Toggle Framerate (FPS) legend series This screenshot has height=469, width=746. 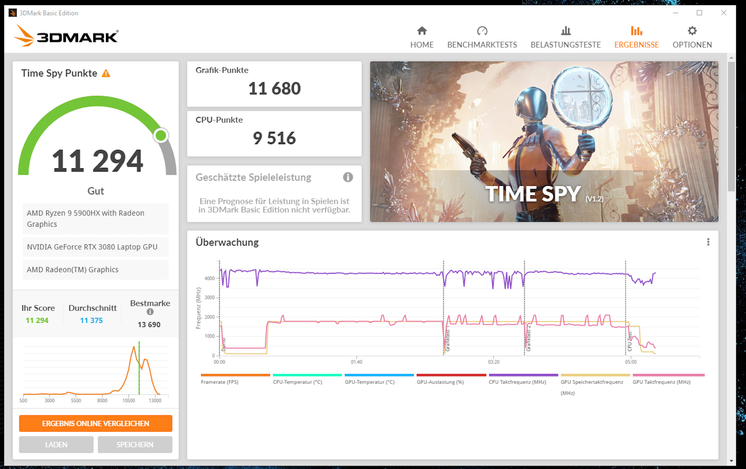tap(235, 381)
